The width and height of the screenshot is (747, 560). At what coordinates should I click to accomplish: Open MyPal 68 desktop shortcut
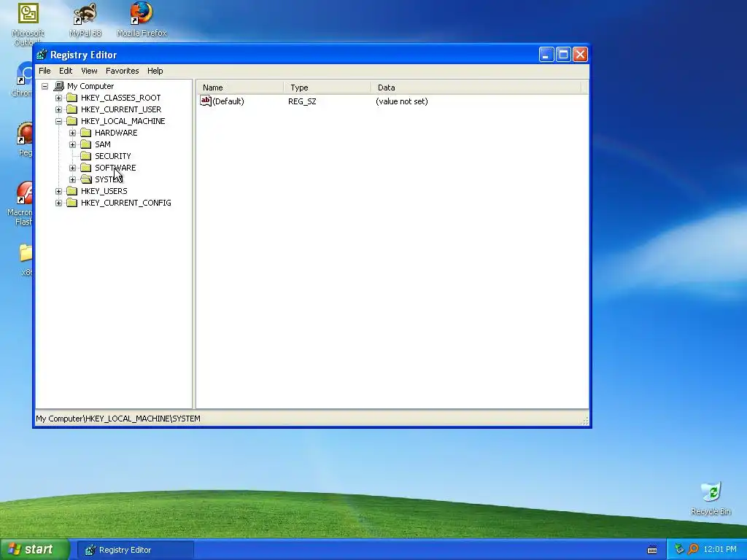(85, 20)
